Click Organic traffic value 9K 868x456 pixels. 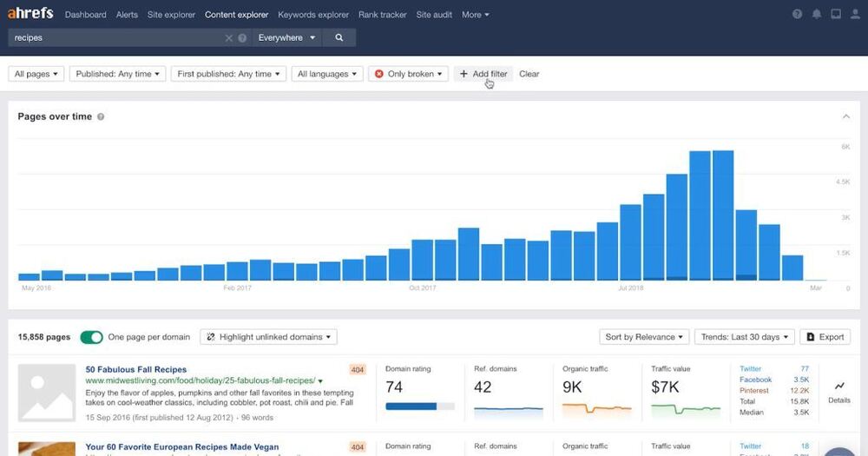click(572, 387)
